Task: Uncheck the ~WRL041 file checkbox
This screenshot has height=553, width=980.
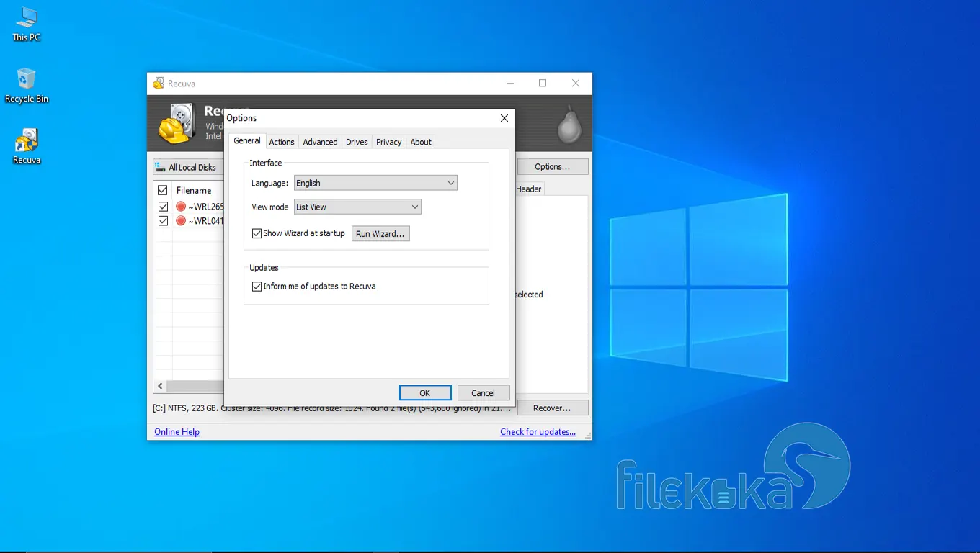Action: [163, 221]
